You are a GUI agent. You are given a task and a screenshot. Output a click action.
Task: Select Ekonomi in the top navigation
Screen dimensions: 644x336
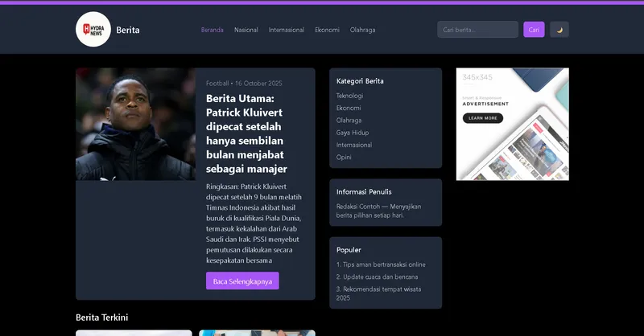point(327,30)
